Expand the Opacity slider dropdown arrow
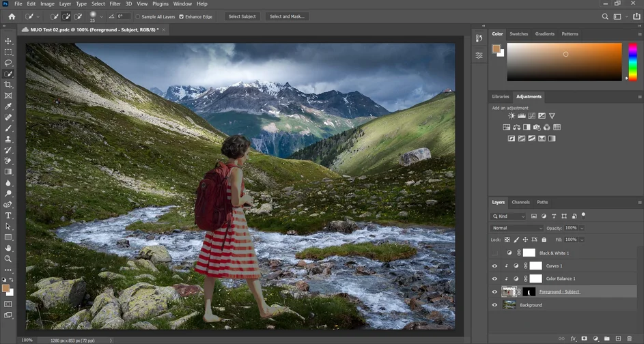This screenshot has width=644, height=344. [x=582, y=228]
